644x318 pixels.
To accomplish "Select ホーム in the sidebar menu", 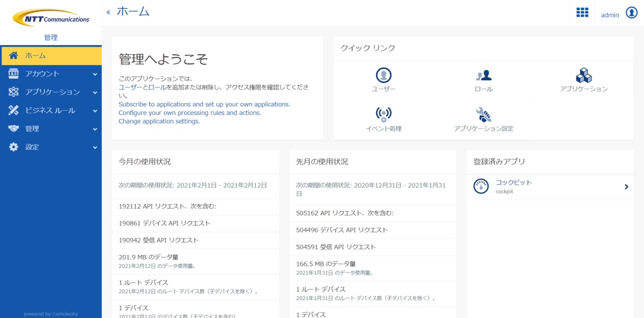I will 51,55.
